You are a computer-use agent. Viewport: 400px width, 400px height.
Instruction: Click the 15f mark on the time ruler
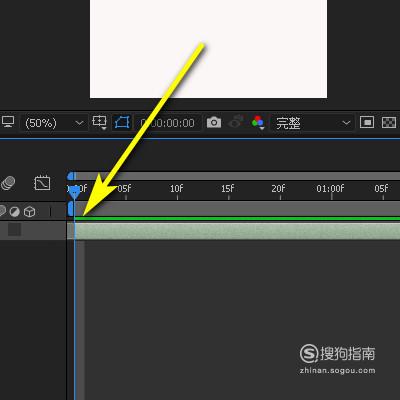click(x=228, y=189)
